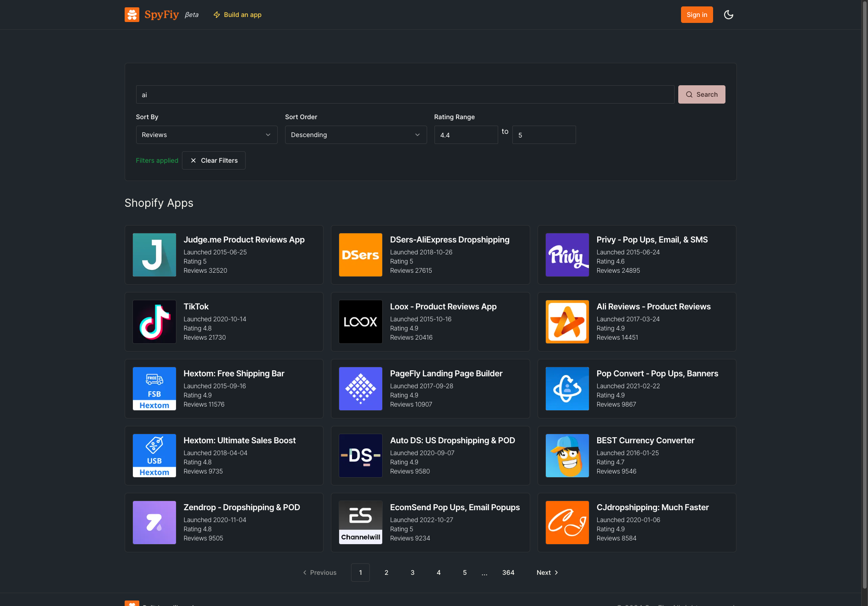The height and width of the screenshot is (606, 868).
Task: Open the Pop Convert app icon
Action: click(567, 389)
